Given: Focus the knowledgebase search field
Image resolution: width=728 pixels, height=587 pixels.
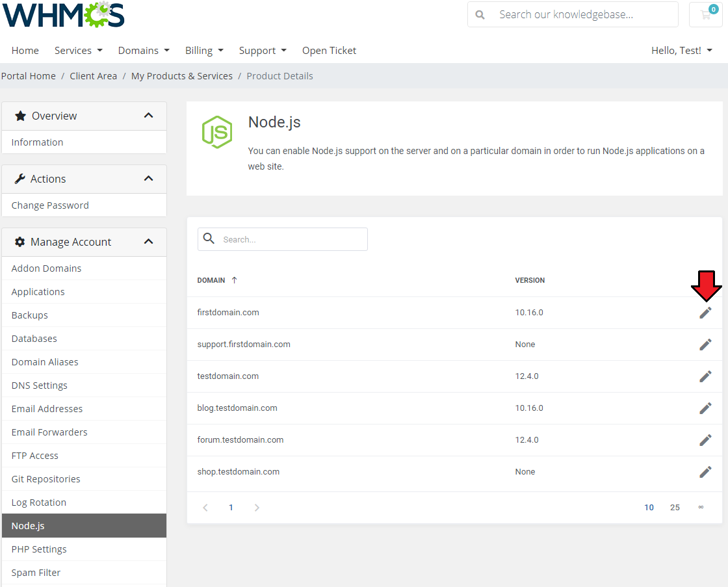Looking at the screenshot, I should point(573,14).
